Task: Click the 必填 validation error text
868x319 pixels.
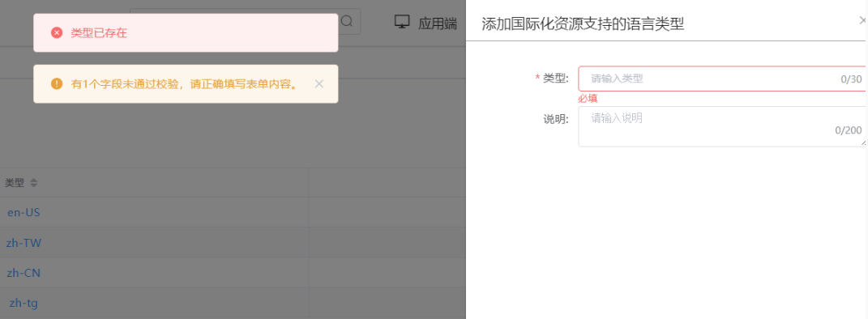Action: [588, 99]
